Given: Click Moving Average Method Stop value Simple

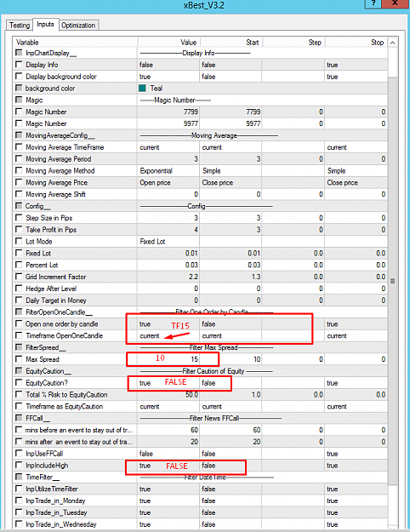Looking at the screenshot, I should tap(336, 170).
